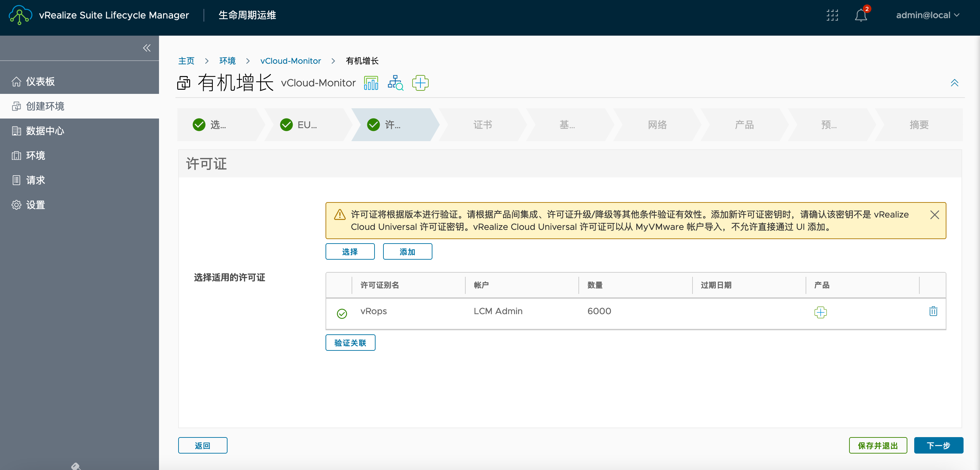980x470 pixels.
Task: Click the green checkmark toggle next to vRops
Action: (x=342, y=312)
